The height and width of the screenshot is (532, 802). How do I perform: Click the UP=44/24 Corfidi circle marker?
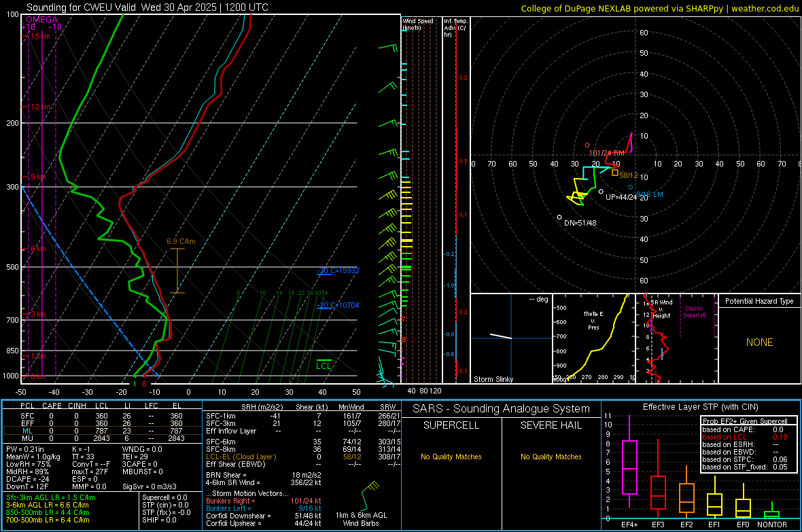click(x=601, y=192)
